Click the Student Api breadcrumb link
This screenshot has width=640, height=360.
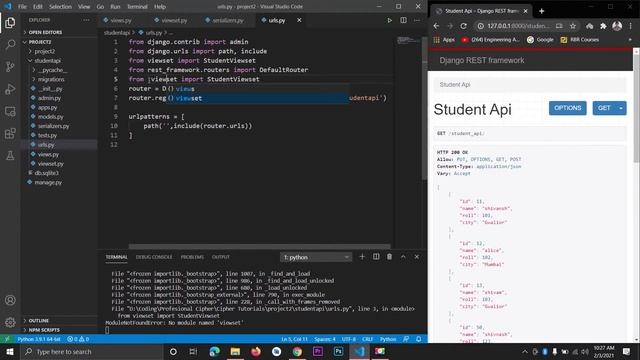(x=455, y=84)
